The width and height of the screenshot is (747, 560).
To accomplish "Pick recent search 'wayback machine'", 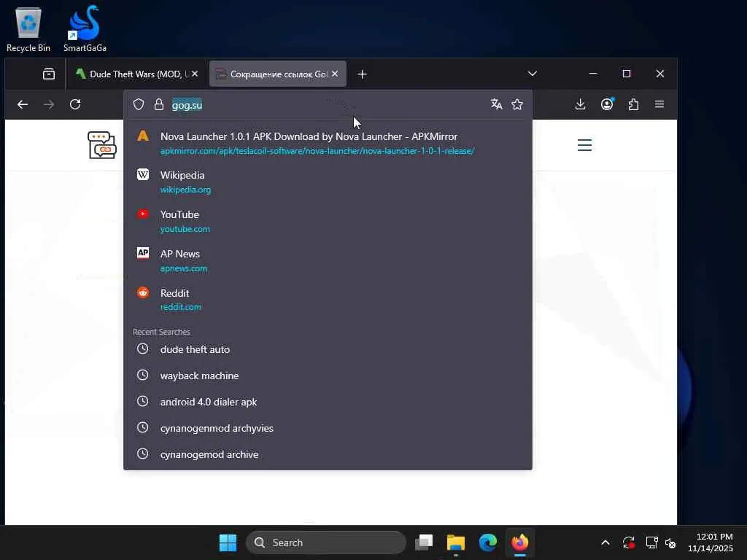I will pyautogui.click(x=328, y=376).
